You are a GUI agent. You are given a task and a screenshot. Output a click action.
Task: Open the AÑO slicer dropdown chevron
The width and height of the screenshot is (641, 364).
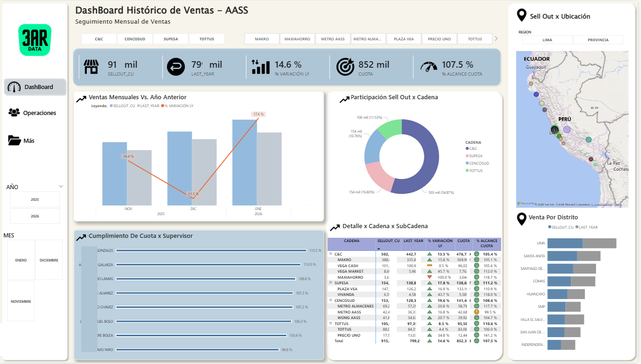[x=61, y=186]
